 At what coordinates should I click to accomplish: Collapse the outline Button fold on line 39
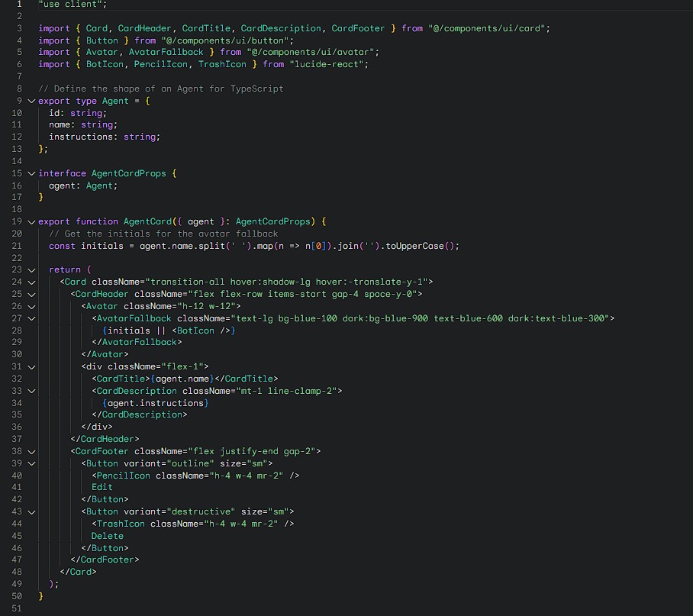(31, 463)
